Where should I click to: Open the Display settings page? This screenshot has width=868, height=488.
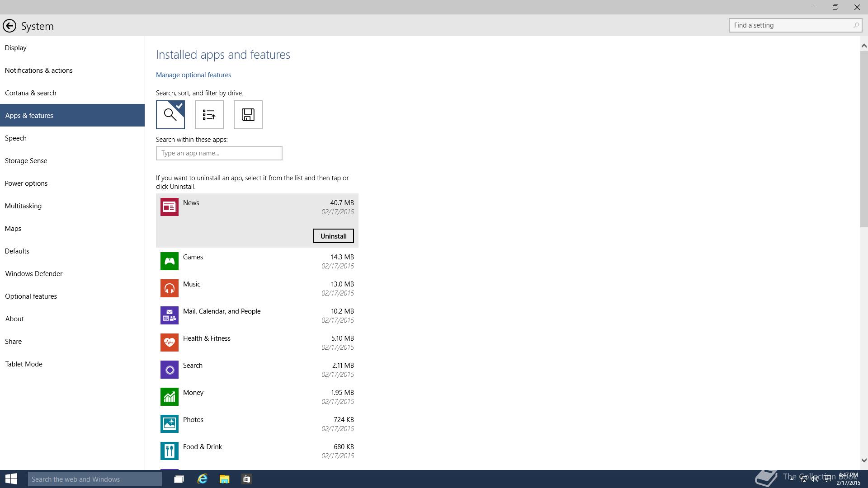pos(72,48)
